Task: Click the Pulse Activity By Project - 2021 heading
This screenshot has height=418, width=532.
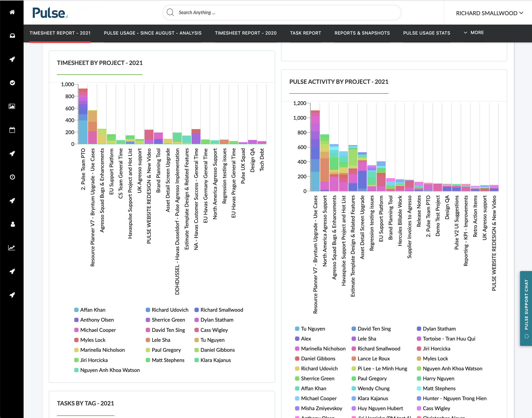Action: [x=339, y=82]
